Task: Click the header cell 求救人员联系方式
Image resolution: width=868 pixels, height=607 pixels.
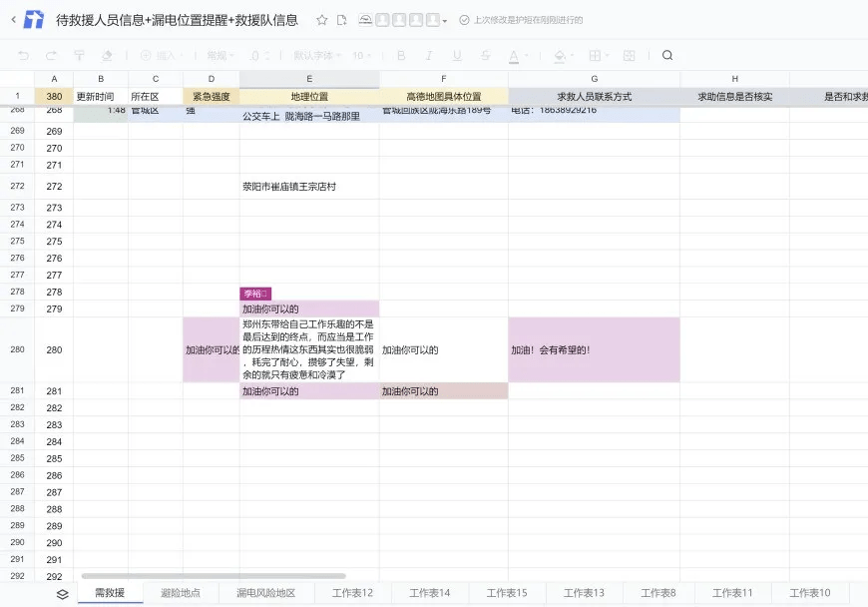Action: 594,97
